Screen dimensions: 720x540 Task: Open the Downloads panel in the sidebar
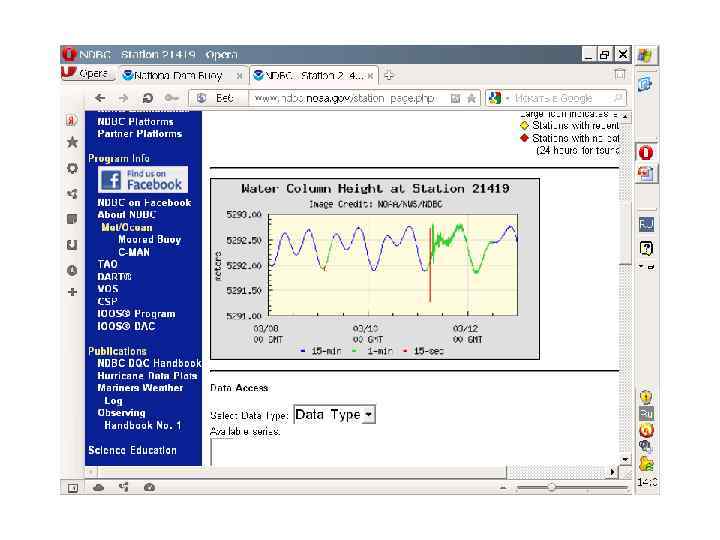(72, 245)
